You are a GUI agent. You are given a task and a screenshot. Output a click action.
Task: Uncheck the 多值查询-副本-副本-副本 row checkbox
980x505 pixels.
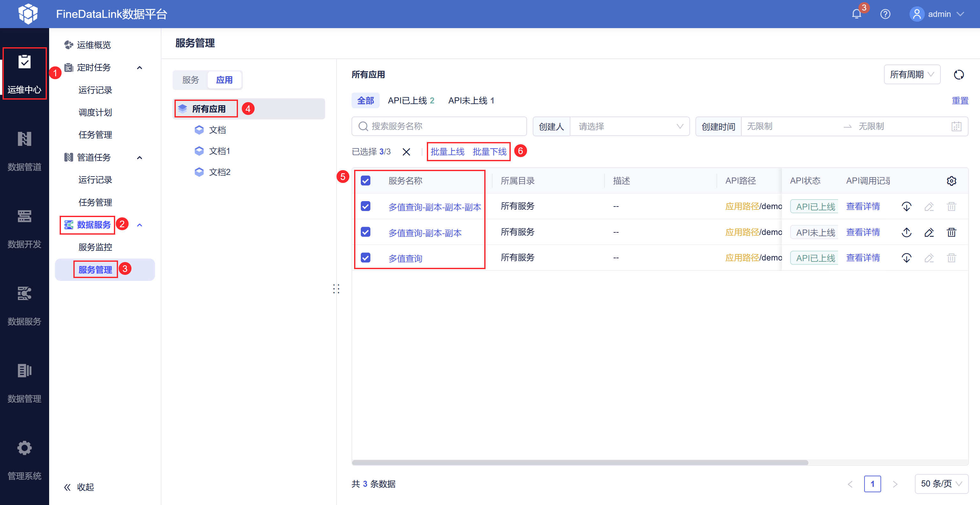point(365,206)
